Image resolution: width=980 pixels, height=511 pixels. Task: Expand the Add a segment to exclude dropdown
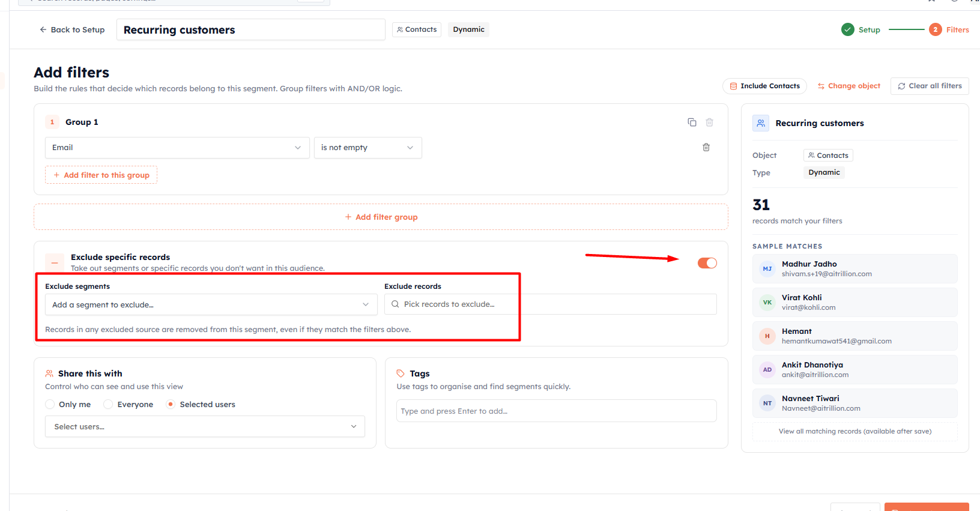point(211,304)
